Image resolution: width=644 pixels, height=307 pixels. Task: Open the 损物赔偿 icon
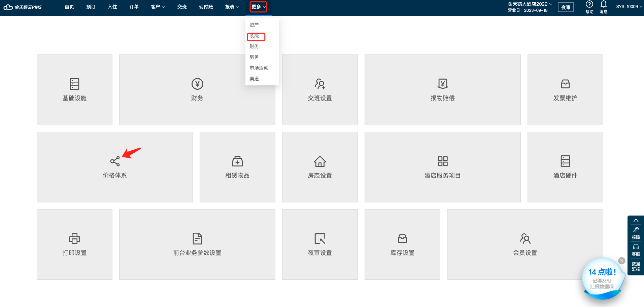pos(443,84)
